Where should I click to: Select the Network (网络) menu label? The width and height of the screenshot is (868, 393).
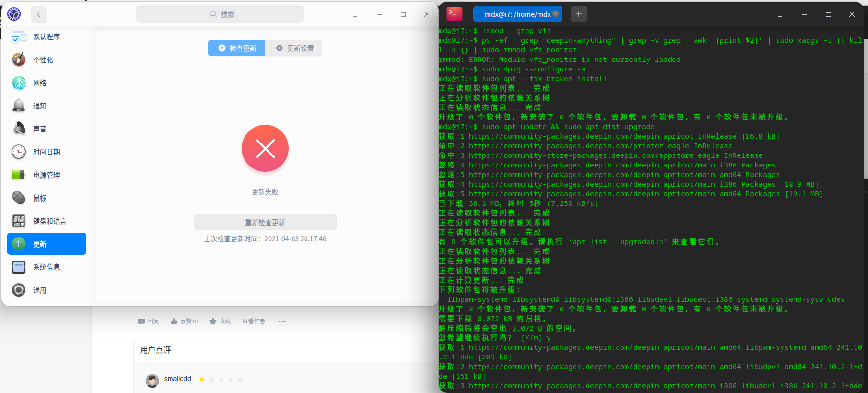point(40,83)
